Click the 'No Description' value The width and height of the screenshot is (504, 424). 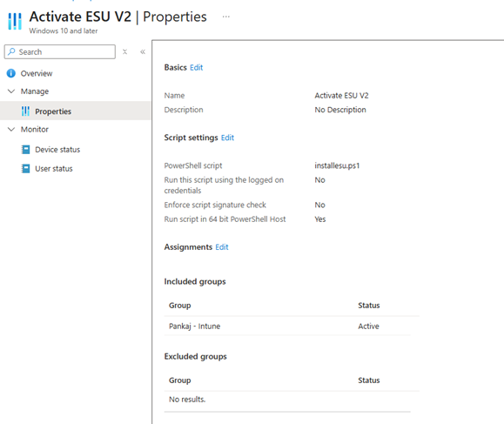tap(340, 110)
